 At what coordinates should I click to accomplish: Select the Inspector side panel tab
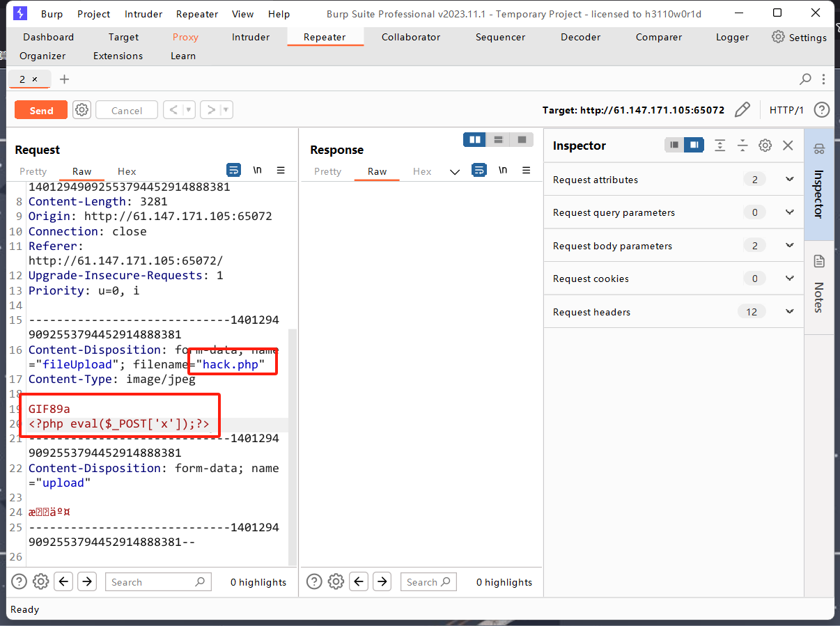pyautogui.click(x=818, y=183)
